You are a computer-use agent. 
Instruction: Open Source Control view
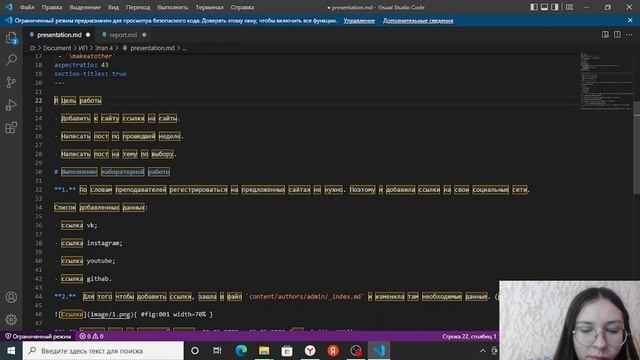11,82
